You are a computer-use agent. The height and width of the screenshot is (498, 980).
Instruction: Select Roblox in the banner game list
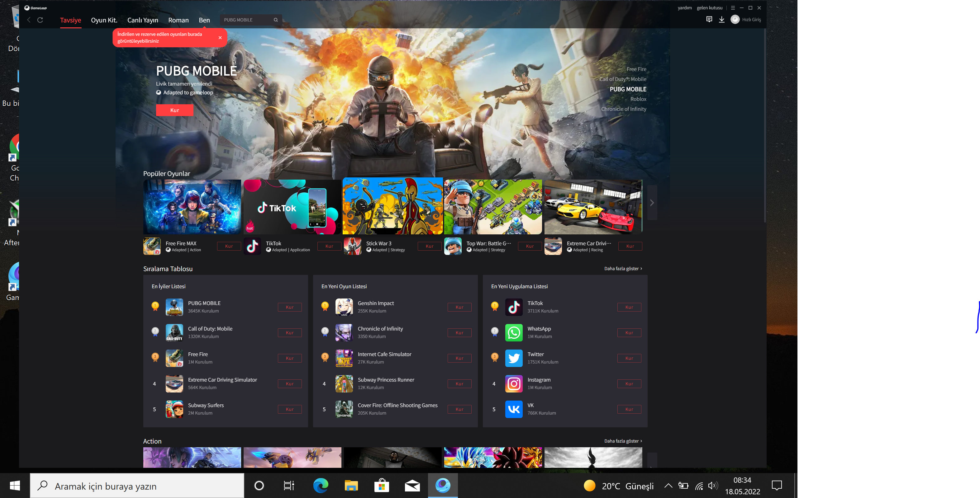[638, 99]
